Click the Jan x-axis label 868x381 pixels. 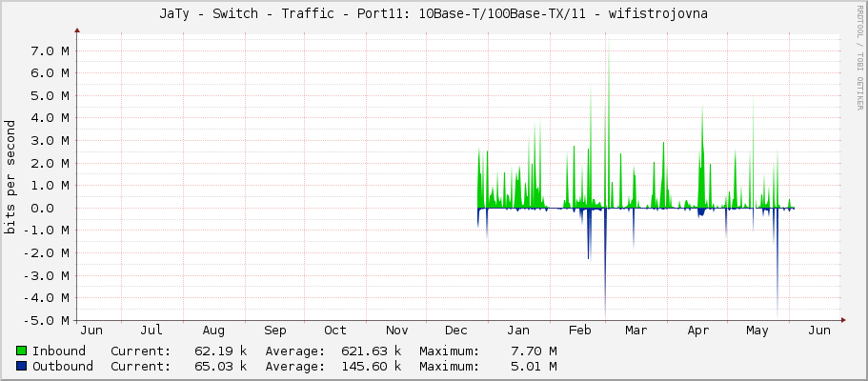coord(518,331)
